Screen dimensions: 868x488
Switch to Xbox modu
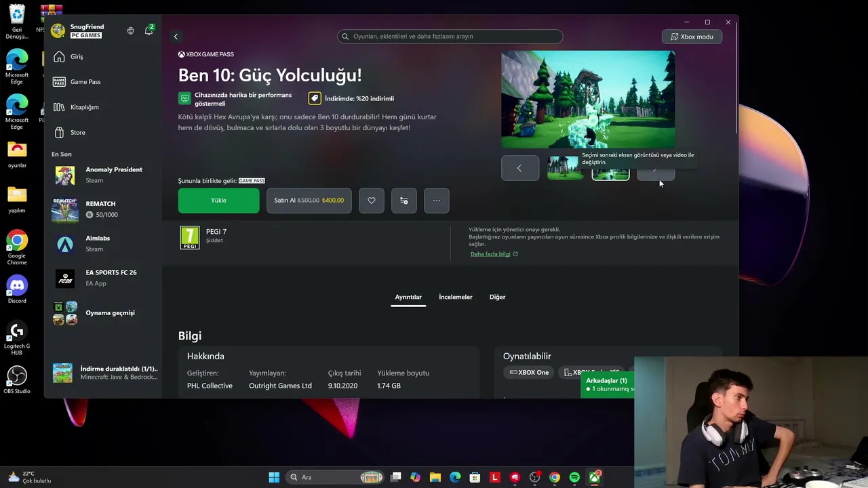(692, 37)
